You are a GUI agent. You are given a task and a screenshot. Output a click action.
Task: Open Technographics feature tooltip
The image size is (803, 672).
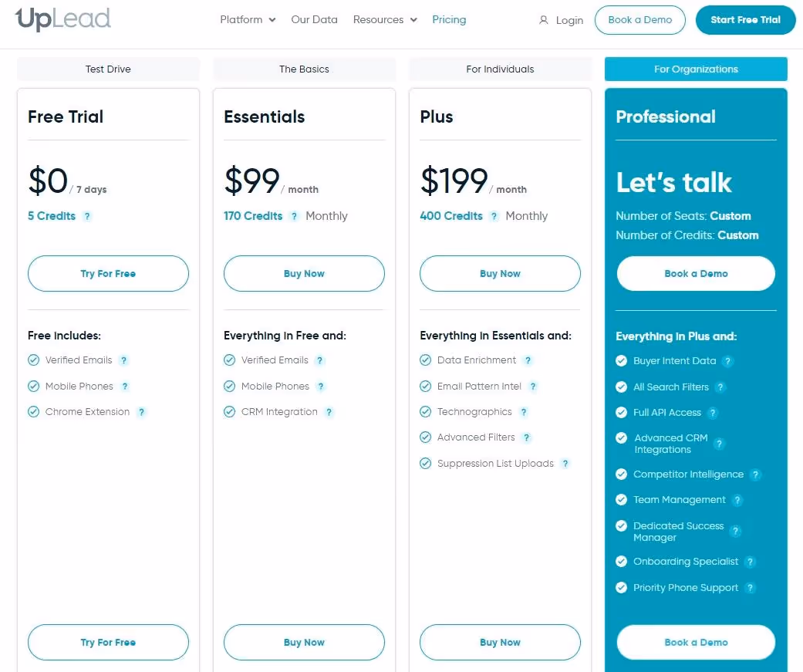tap(524, 412)
